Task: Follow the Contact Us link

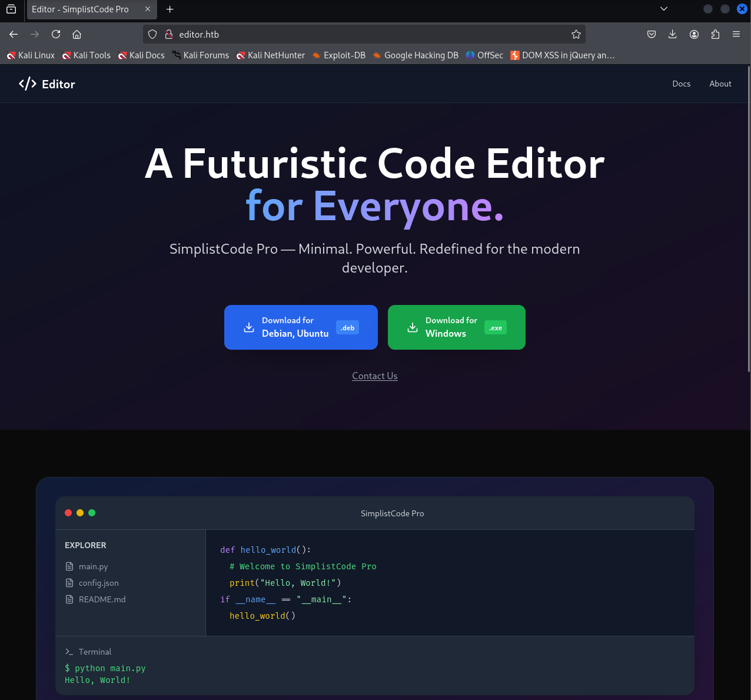Action: point(375,376)
